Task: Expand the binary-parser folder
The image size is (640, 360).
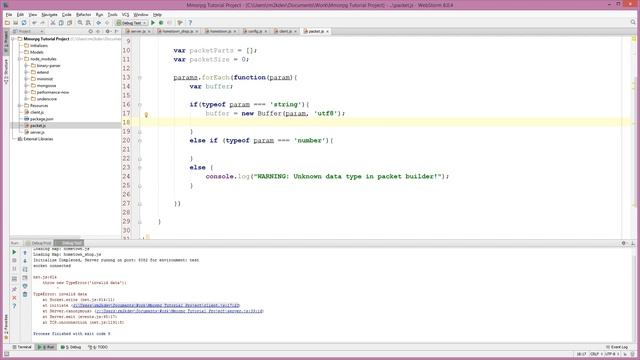Action: point(27,65)
